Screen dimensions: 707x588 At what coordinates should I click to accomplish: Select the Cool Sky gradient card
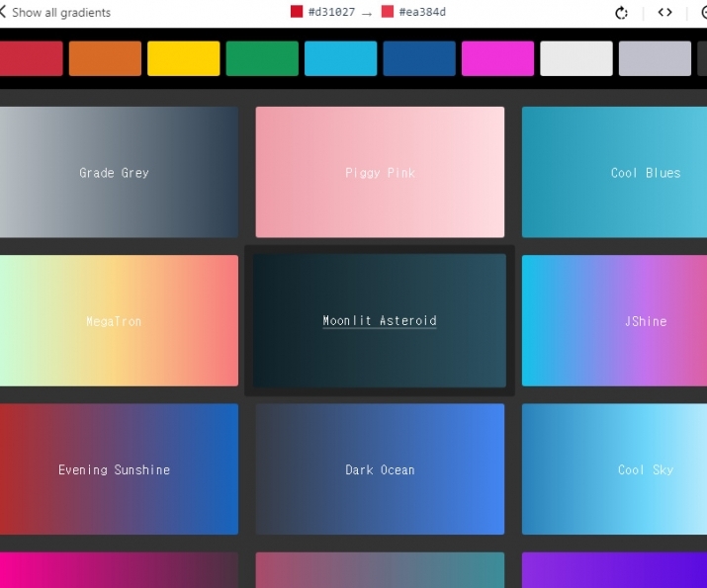click(x=614, y=469)
